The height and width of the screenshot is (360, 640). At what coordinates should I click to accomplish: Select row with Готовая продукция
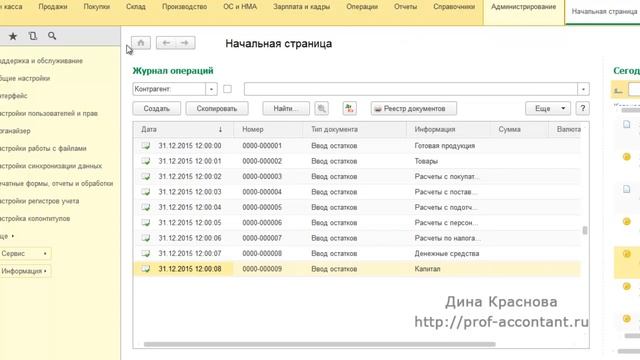(357, 146)
